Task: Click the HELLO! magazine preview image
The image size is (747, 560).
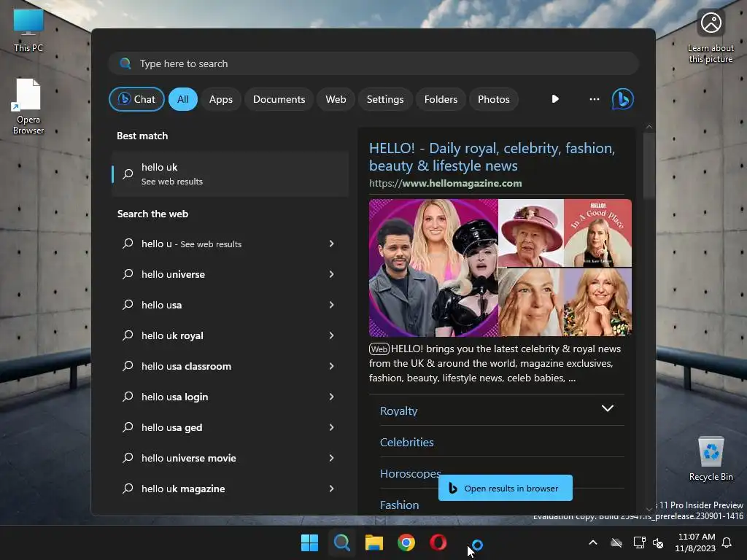Action: [500, 268]
